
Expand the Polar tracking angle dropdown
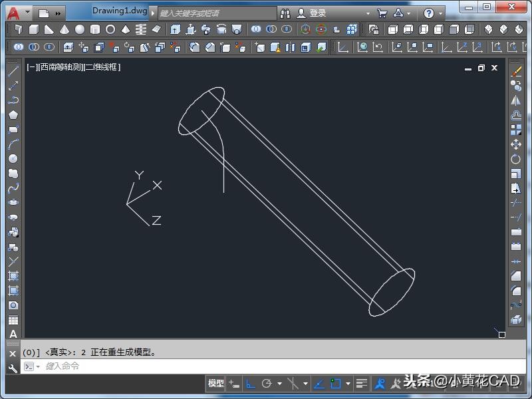click(279, 384)
